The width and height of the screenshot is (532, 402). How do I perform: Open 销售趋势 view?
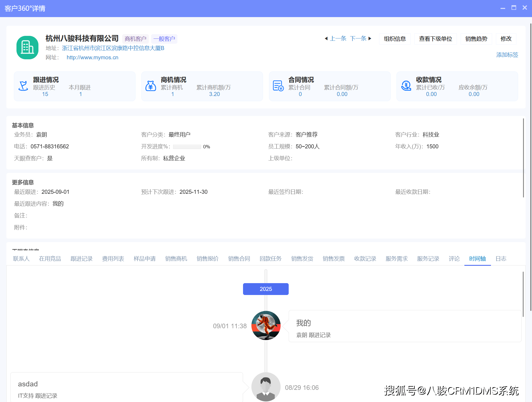point(476,39)
